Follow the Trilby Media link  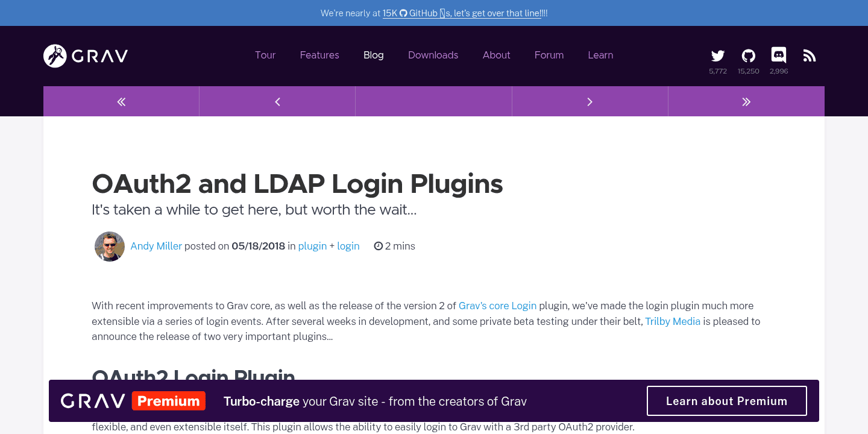(x=673, y=321)
